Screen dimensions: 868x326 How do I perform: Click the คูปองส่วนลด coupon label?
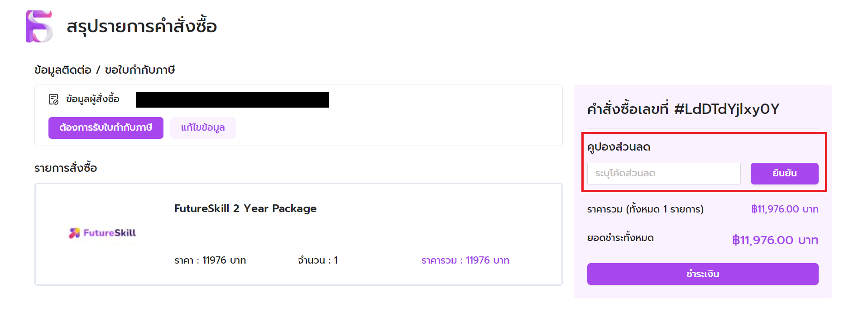point(619,147)
